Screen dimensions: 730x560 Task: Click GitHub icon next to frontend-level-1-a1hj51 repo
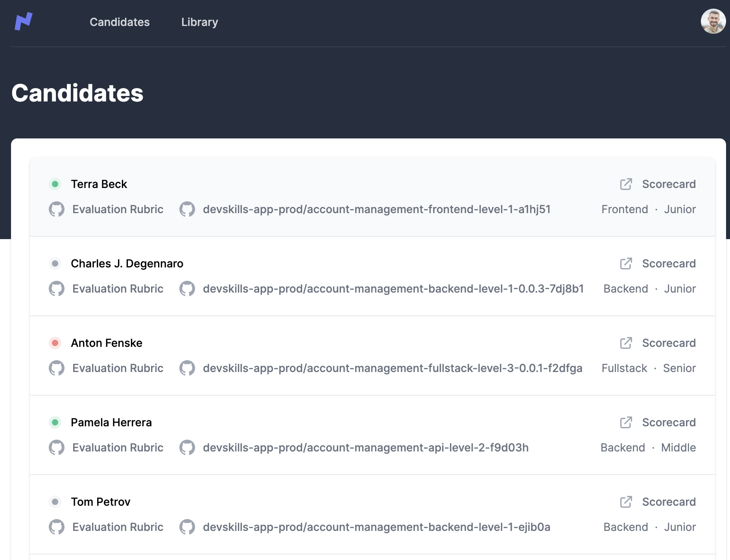click(x=187, y=209)
